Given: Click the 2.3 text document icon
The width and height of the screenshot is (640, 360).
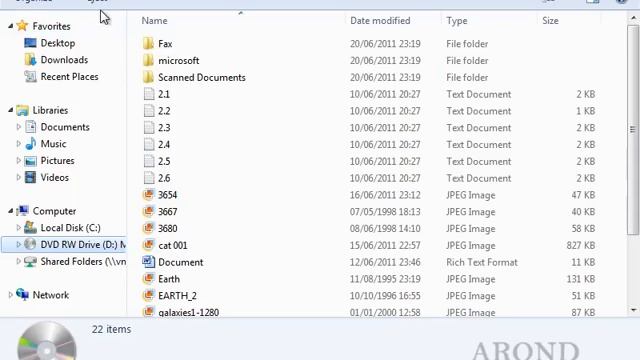Looking at the screenshot, I should coord(149,127).
